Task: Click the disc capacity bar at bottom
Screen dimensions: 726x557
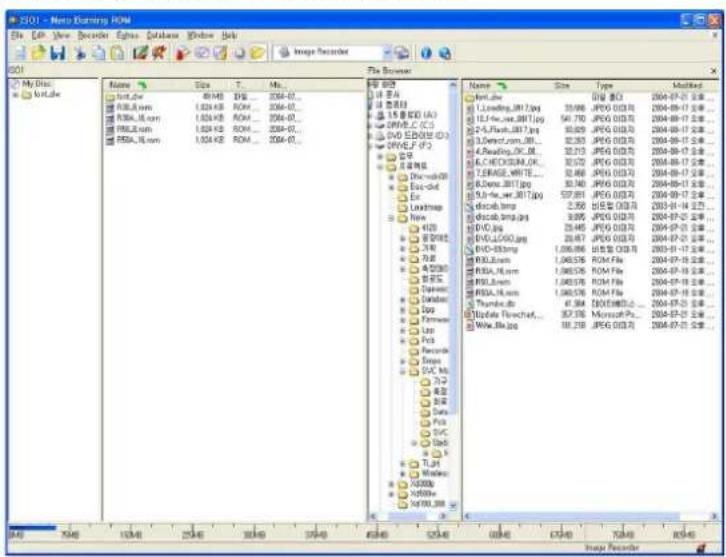Action: click(x=363, y=532)
